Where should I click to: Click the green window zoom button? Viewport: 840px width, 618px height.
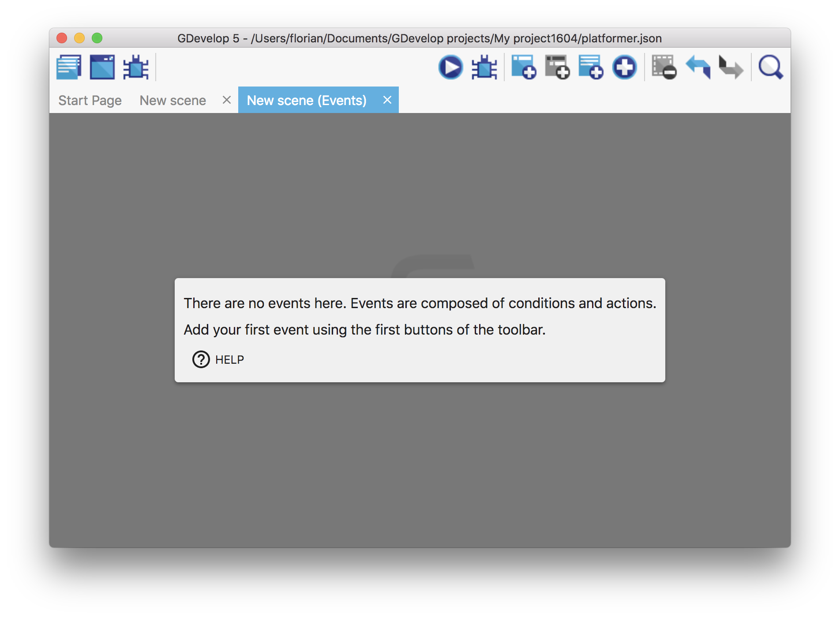coord(97,38)
